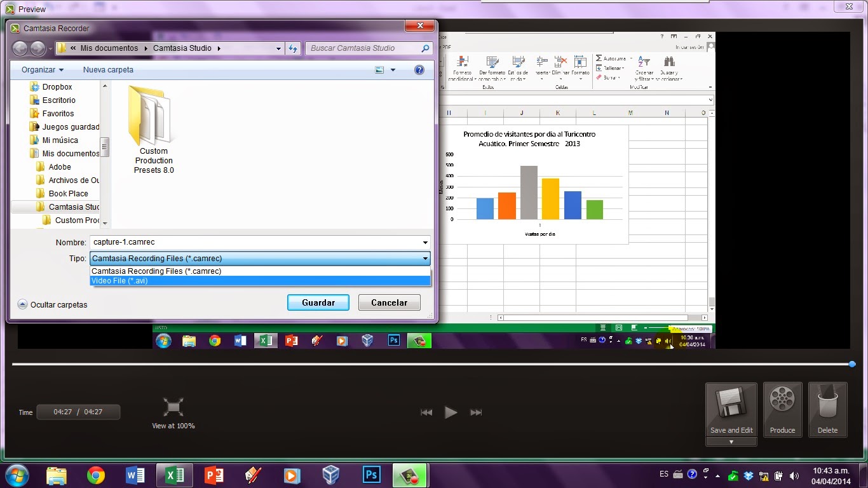Click the Produce film reel button

coord(782,410)
